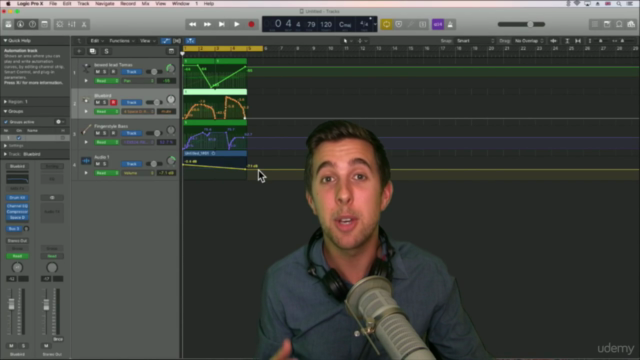Open the Navigate menu

coord(105,4)
